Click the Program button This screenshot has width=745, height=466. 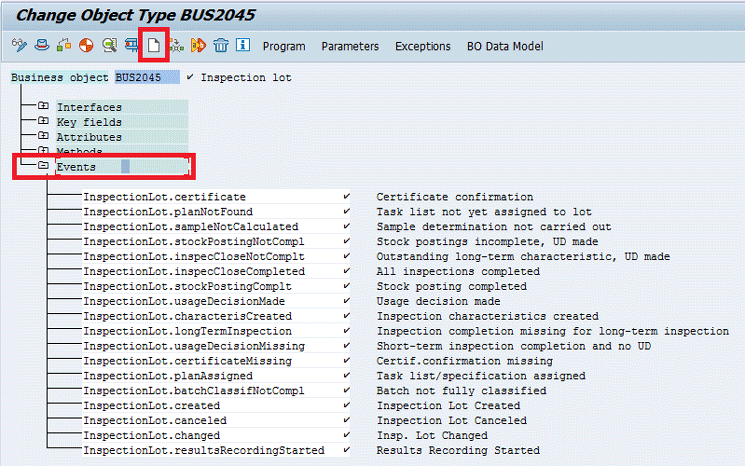284,47
